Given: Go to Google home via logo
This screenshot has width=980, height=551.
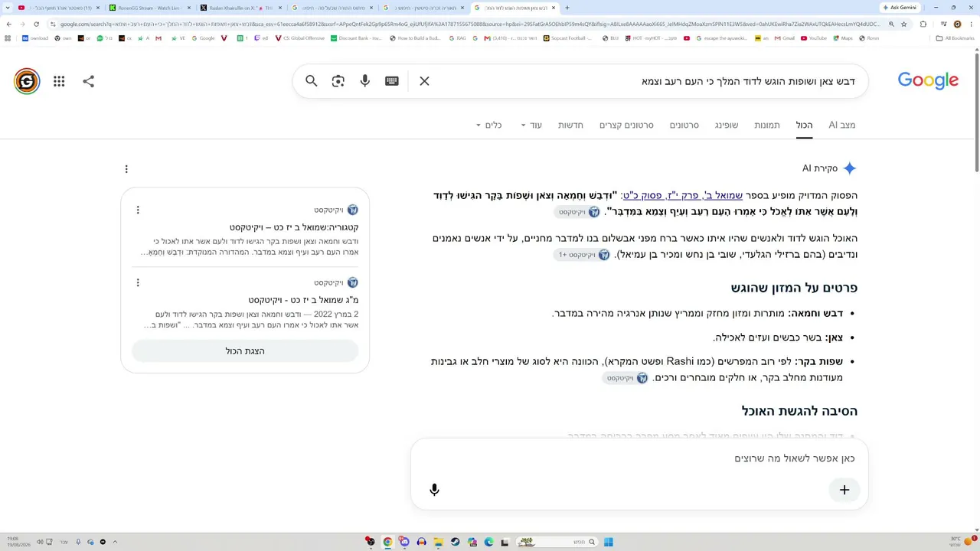Looking at the screenshot, I should tap(928, 80).
